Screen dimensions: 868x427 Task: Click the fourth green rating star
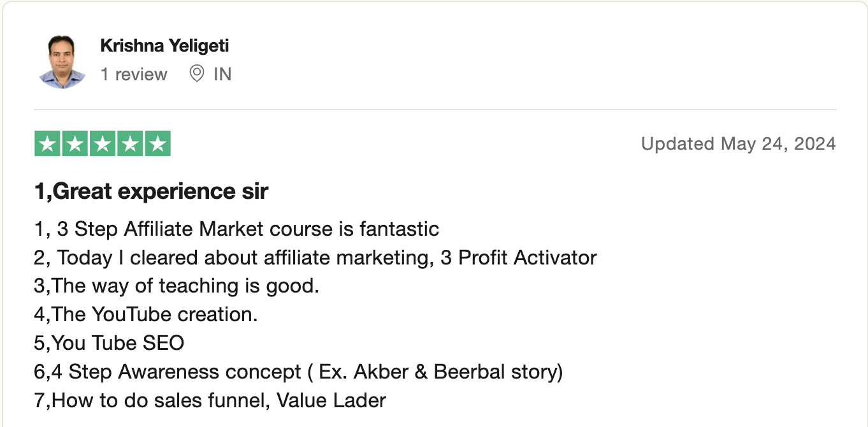[130, 143]
